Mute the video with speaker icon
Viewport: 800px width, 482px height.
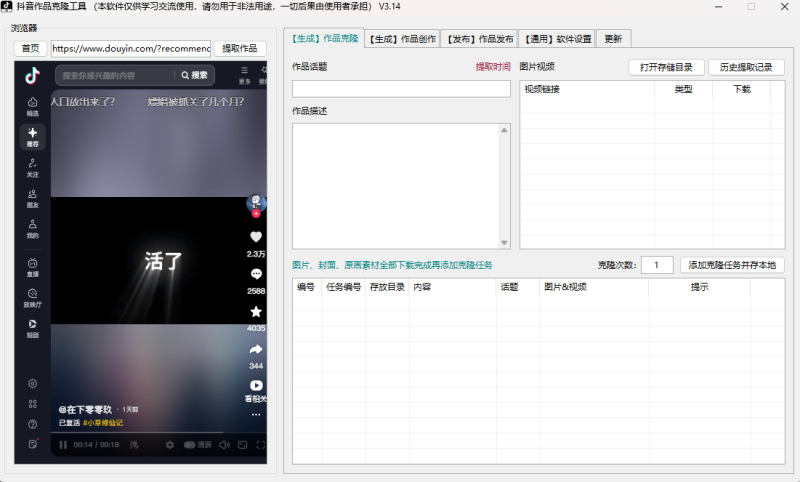(224, 445)
